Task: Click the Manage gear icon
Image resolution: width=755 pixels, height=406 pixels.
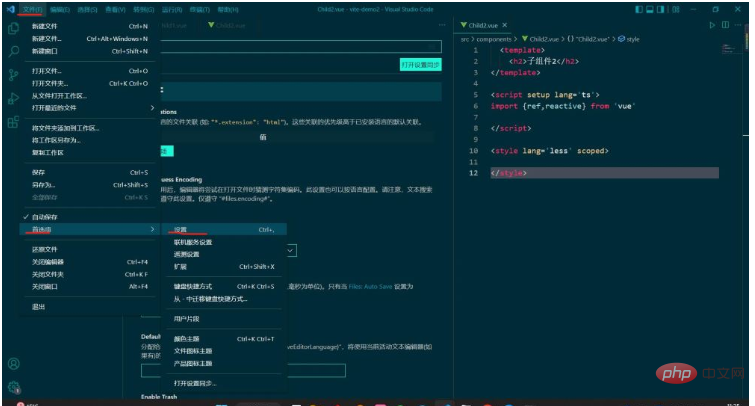Action: 13,387
